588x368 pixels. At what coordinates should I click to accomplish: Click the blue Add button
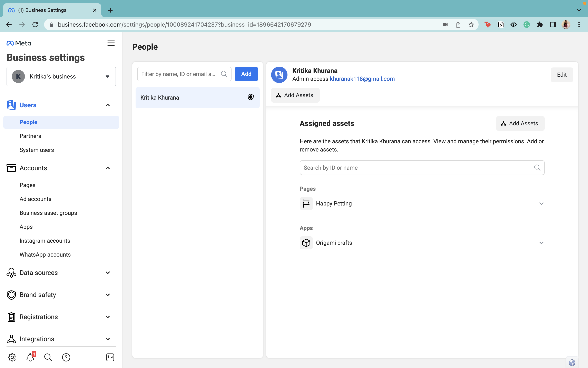coord(246,74)
